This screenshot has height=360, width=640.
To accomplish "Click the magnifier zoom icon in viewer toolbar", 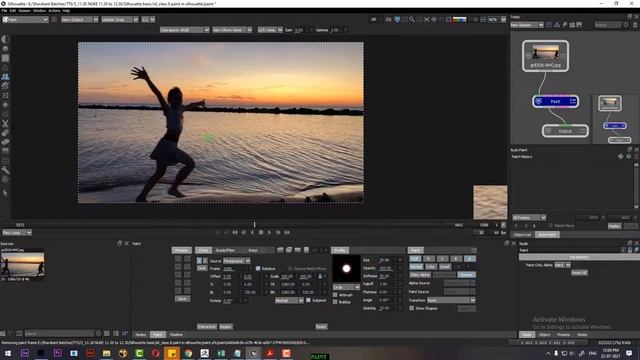I will coord(411,19).
